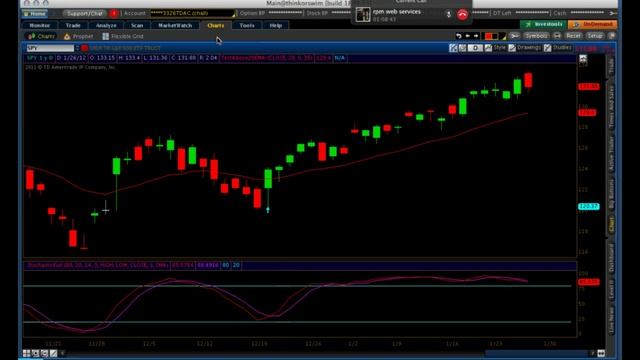Click the second chart toolbar icon
This screenshot has height=360, width=640.
click(x=462, y=48)
